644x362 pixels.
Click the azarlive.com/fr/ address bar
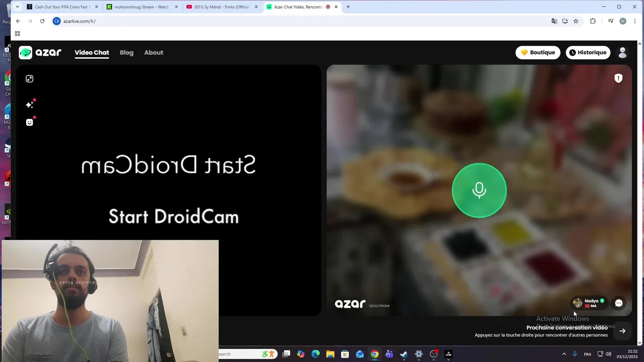point(302,21)
